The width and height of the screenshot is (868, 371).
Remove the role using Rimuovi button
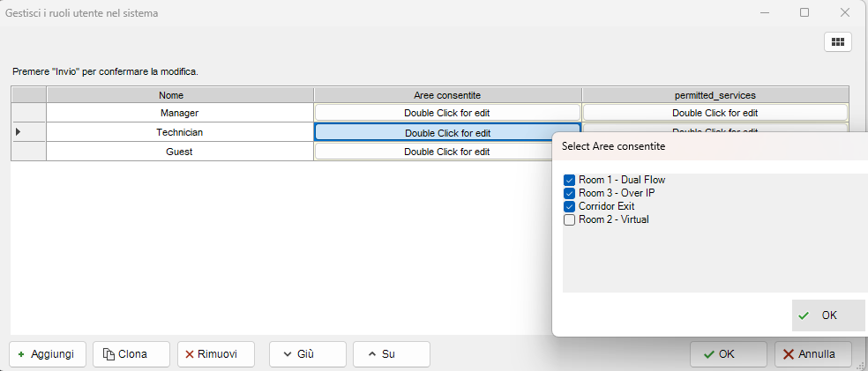[215, 354]
